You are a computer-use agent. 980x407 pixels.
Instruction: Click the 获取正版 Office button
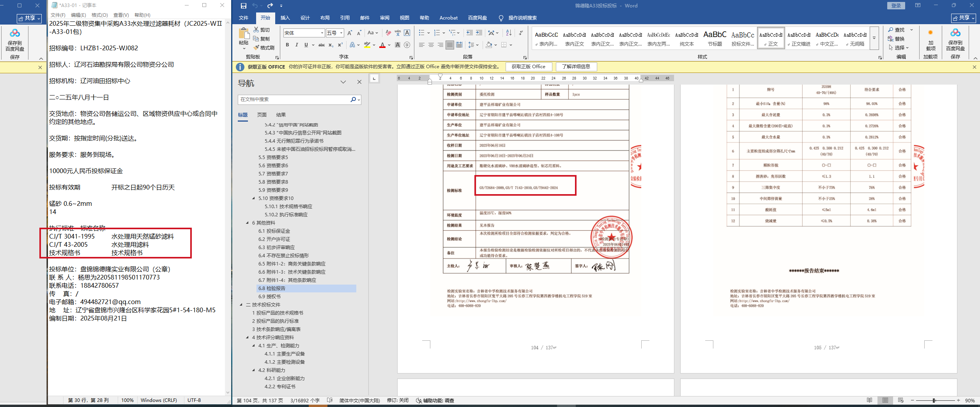528,67
